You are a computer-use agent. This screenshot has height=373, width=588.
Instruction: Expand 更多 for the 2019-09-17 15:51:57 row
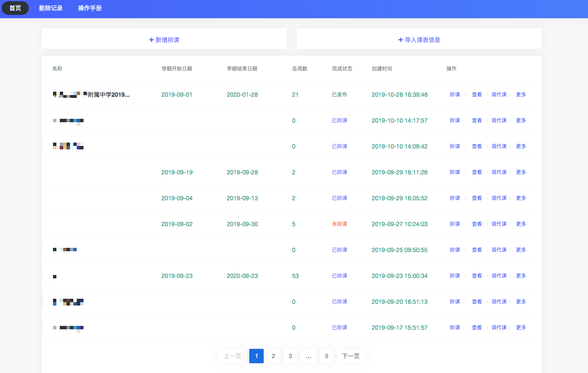point(521,328)
